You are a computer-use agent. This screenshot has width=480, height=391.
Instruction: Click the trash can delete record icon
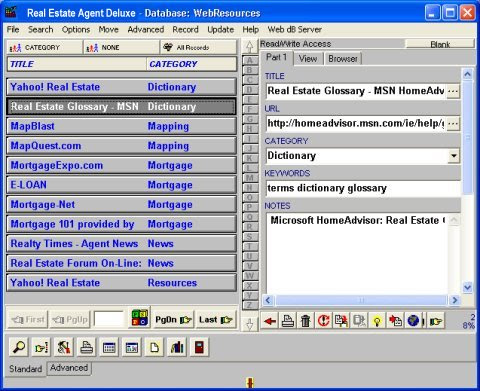coord(305,321)
